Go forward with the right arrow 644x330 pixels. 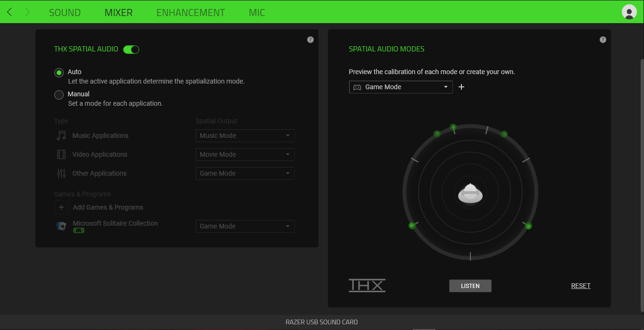tap(27, 12)
